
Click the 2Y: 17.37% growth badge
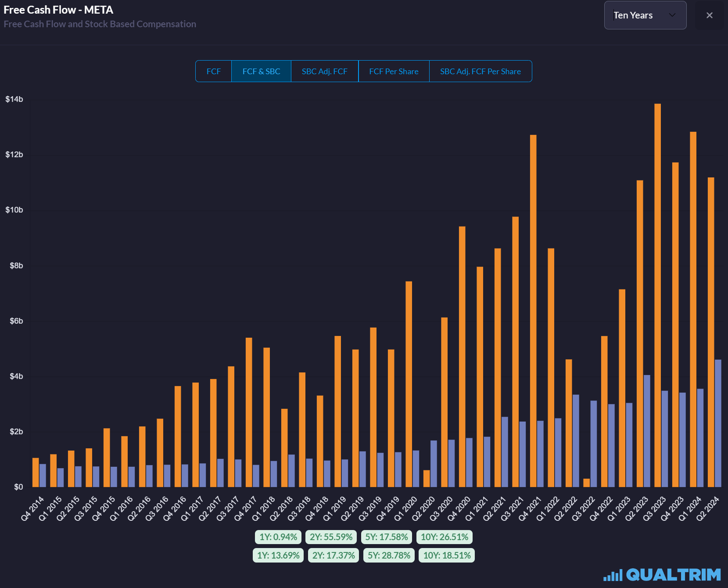(334, 555)
